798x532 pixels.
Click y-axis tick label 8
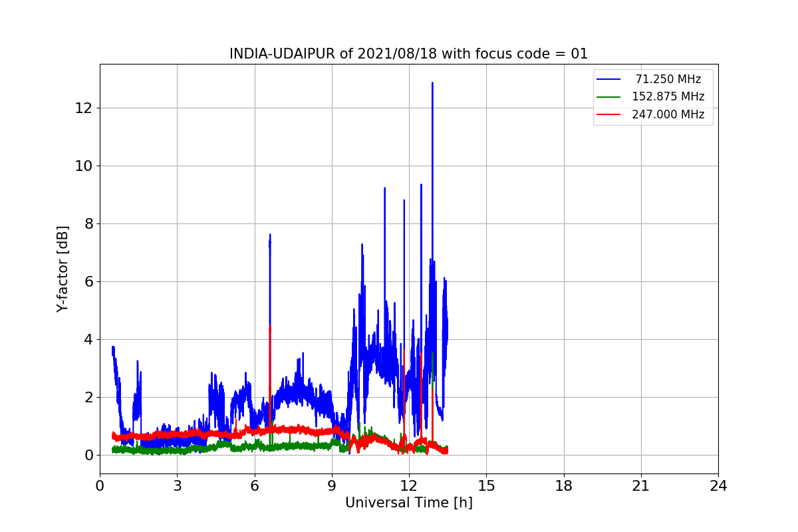coord(88,223)
